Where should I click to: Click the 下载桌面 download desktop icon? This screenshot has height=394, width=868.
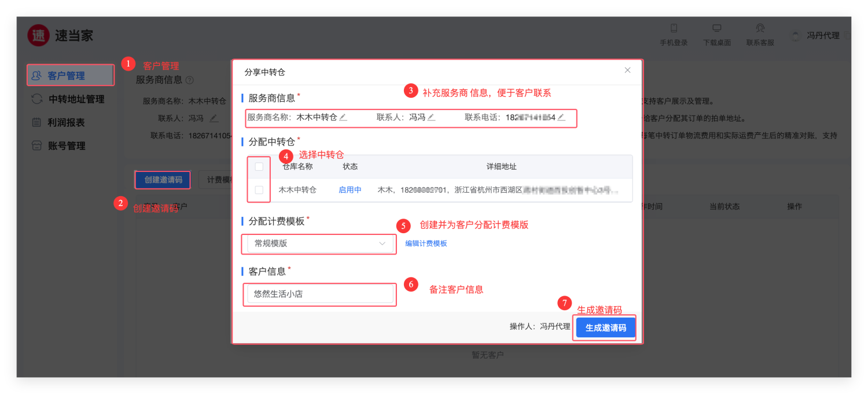pyautogui.click(x=717, y=28)
